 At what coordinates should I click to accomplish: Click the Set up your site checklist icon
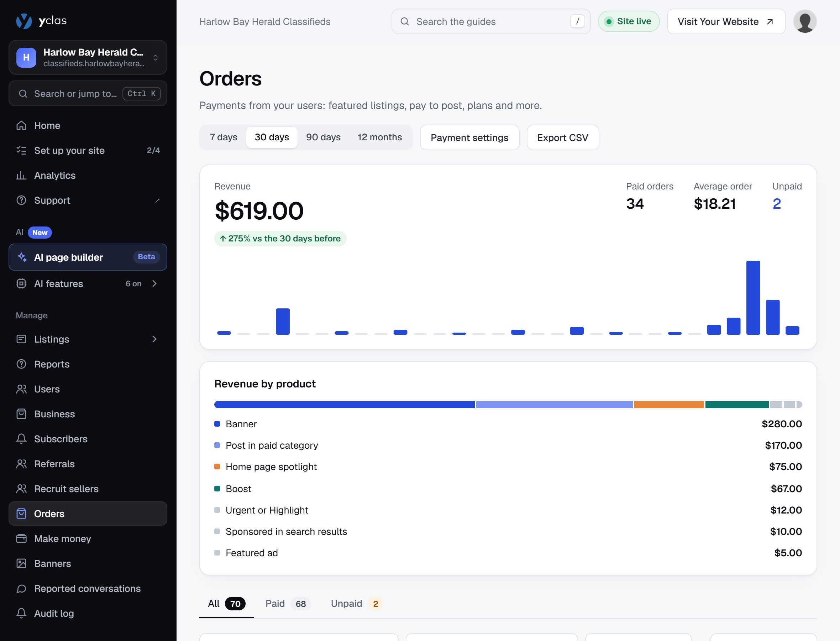21,150
